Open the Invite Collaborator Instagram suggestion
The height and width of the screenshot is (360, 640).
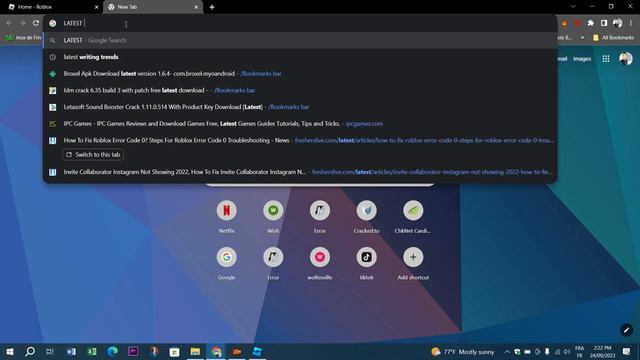pos(300,172)
